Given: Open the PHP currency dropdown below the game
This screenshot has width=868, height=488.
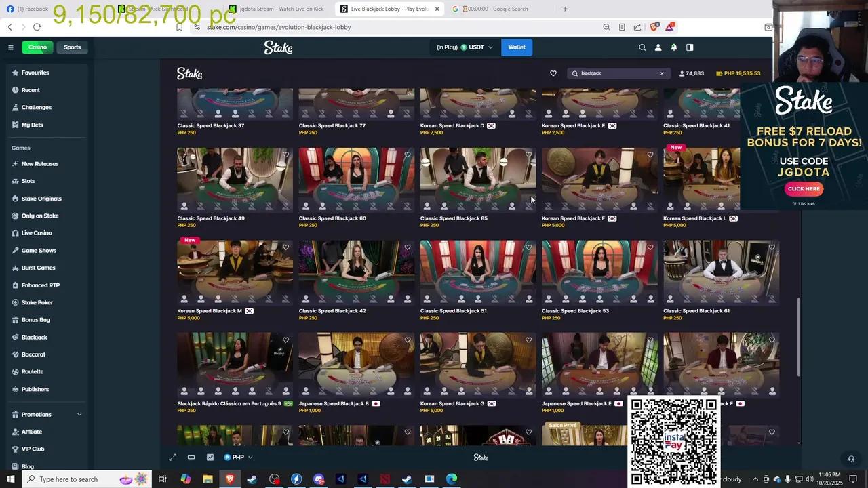Looking at the screenshot, I should (x=238, y=457).
